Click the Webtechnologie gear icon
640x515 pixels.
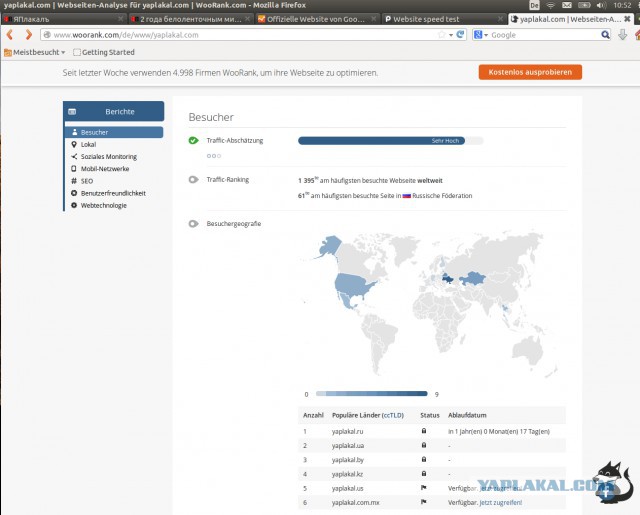[74, 205]
